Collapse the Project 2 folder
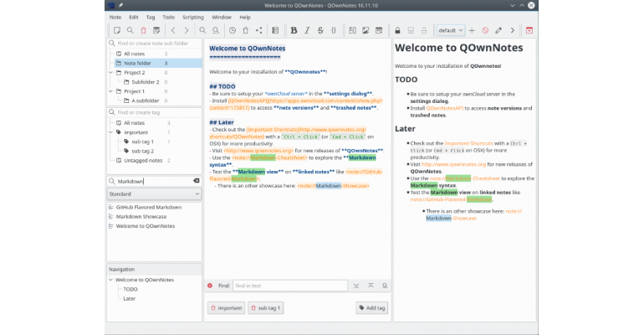 point(111,73)
